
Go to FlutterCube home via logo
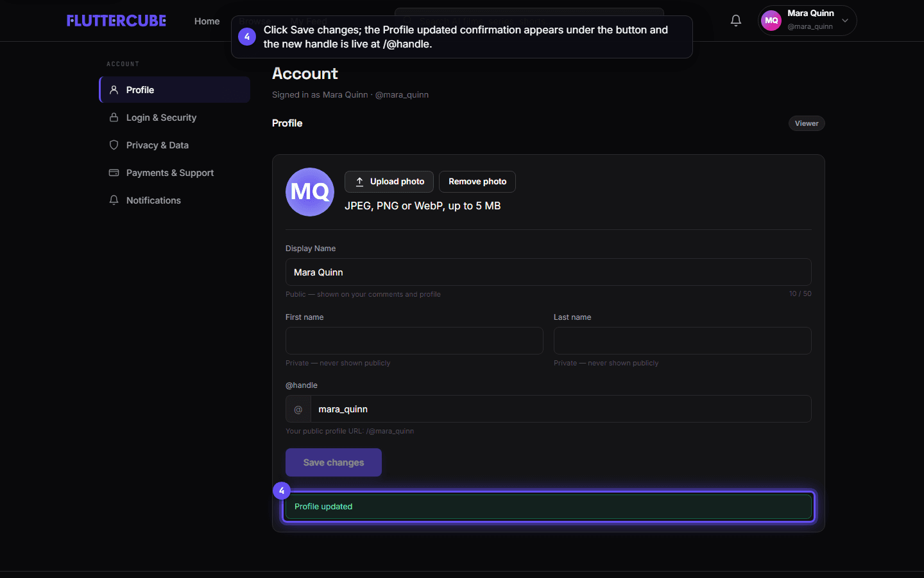116,21
